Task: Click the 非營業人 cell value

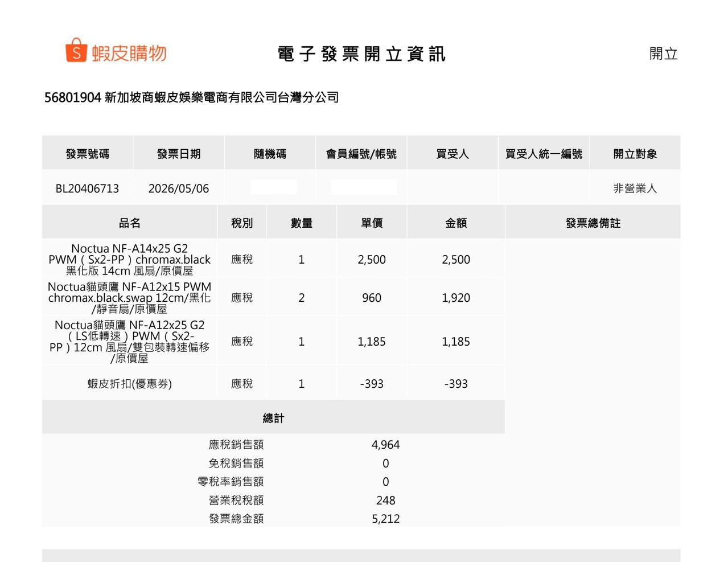Action: pyautogui.click(x=635, y=188)
